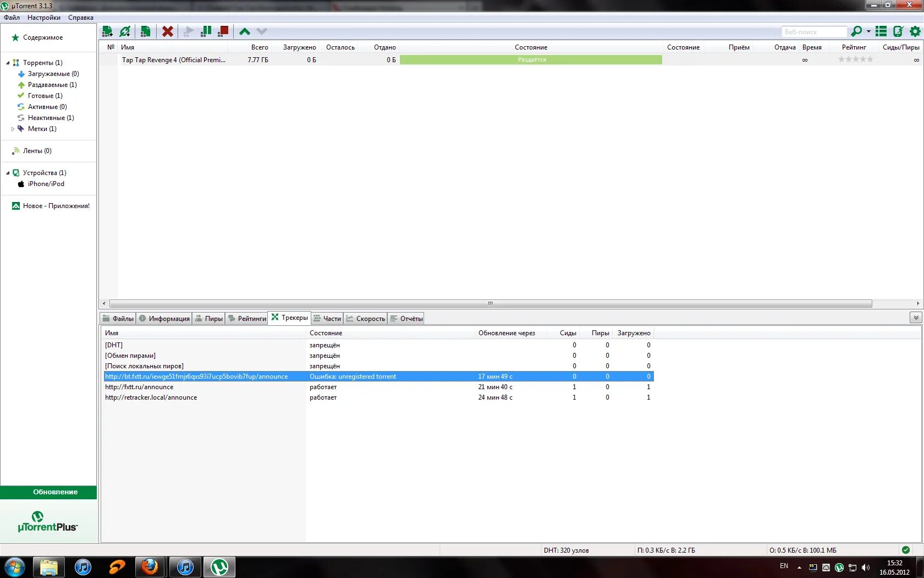Switch to the Пиры tab

[209, 319]
